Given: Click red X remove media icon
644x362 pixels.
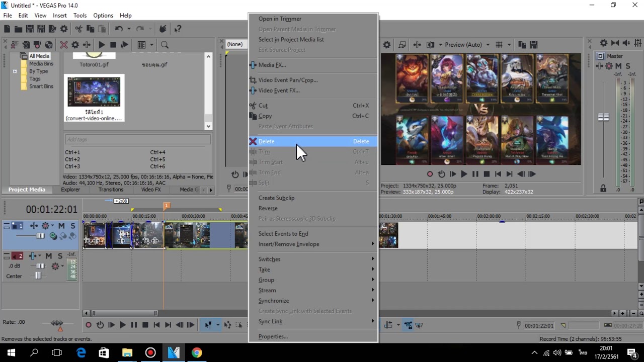Looking at the screenshot, I should [x=64, y=45].
